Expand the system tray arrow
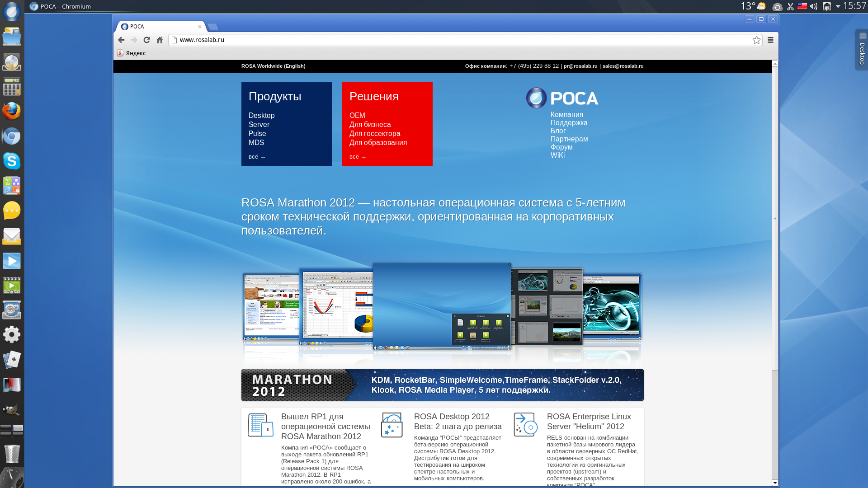 click(x=838, y=6)
